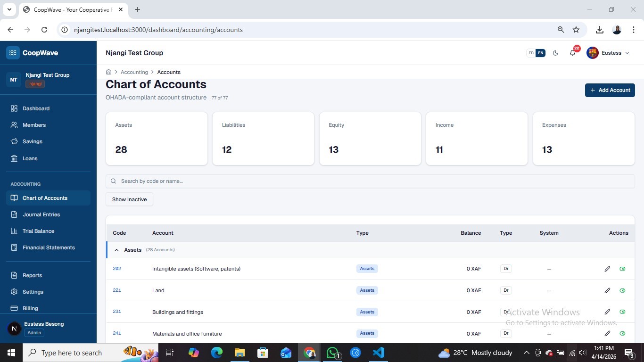
Task: Toggle active status for Intangible assets
Action: click(622, 269)
